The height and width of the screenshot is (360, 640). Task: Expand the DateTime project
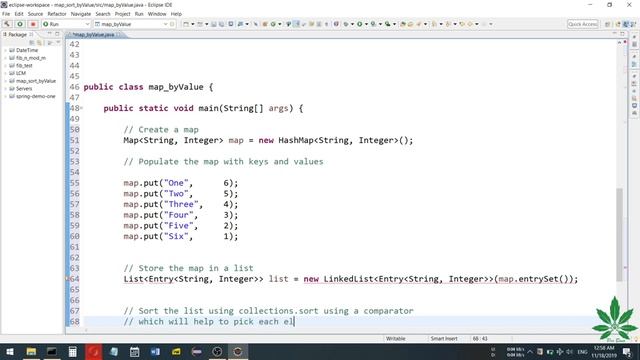6,50
